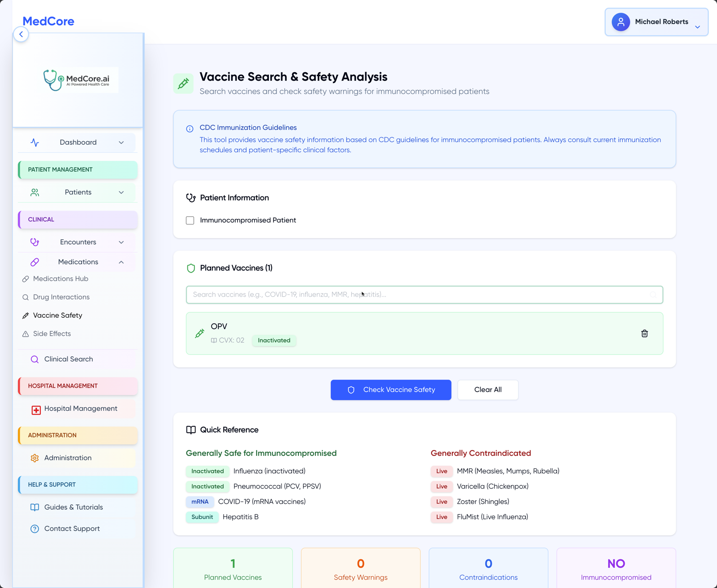Click the search icon in vaccine field
Image resolution: width=717 pixels, height=588 pixels.
[x=653, y=295]
